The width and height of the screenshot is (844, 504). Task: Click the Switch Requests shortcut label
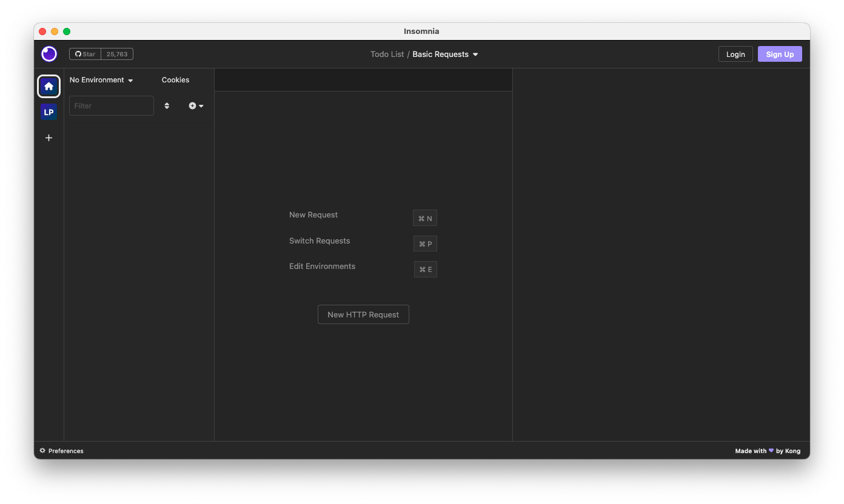pos(320,241)
